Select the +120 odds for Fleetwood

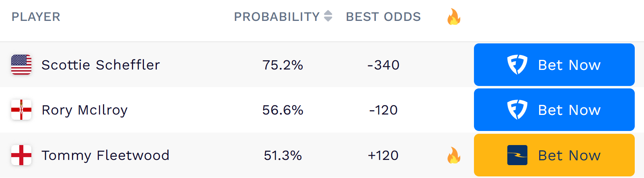click(x=383, y=155)
